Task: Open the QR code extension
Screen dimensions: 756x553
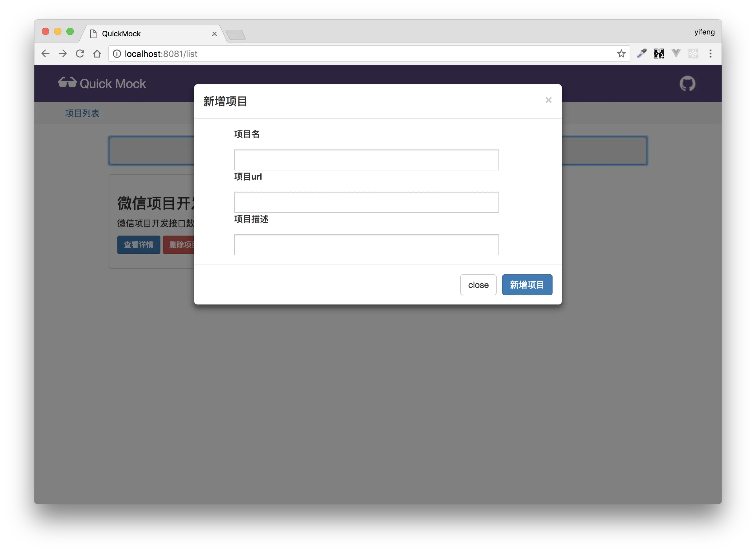Action: [659, 54]
